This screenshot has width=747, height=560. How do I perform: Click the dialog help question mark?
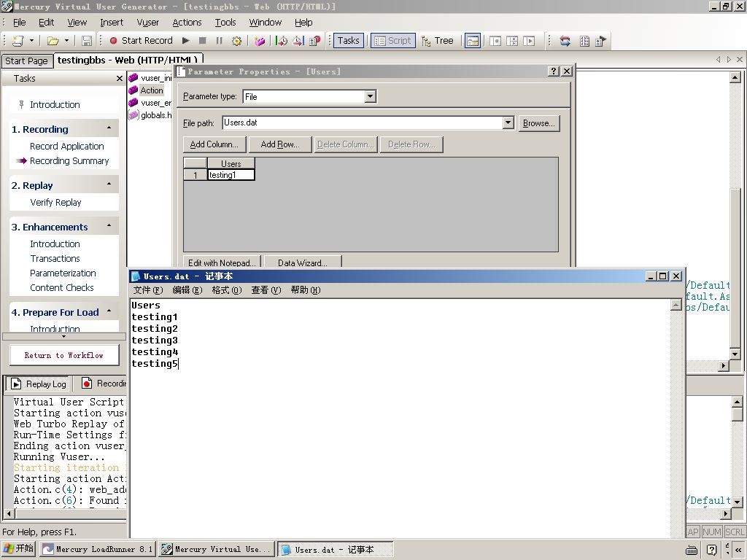(553, 71)
